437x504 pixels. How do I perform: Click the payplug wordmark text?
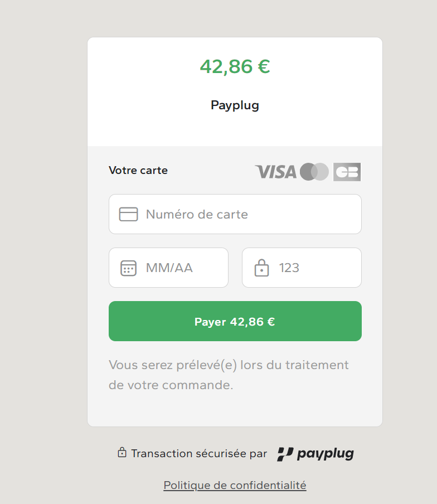[326, 454]
